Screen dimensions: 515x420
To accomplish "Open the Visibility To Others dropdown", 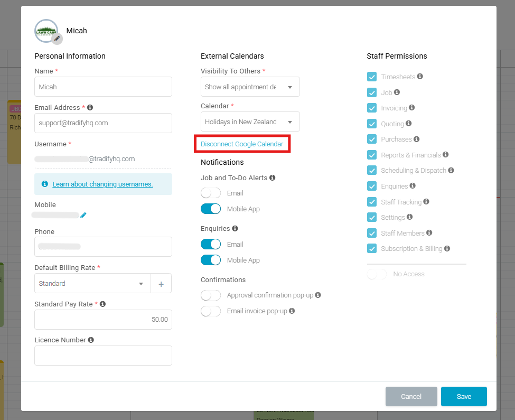I will (x=250, y=87).
